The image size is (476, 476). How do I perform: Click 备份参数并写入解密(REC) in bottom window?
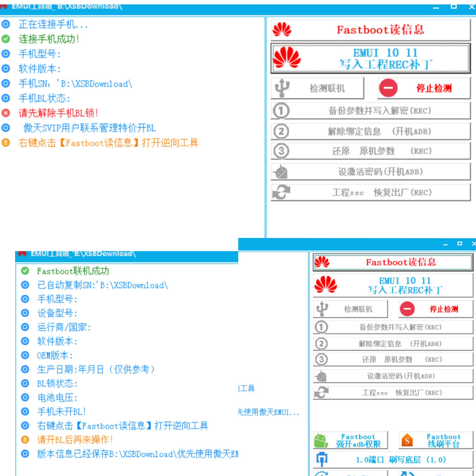coord(393,327)
